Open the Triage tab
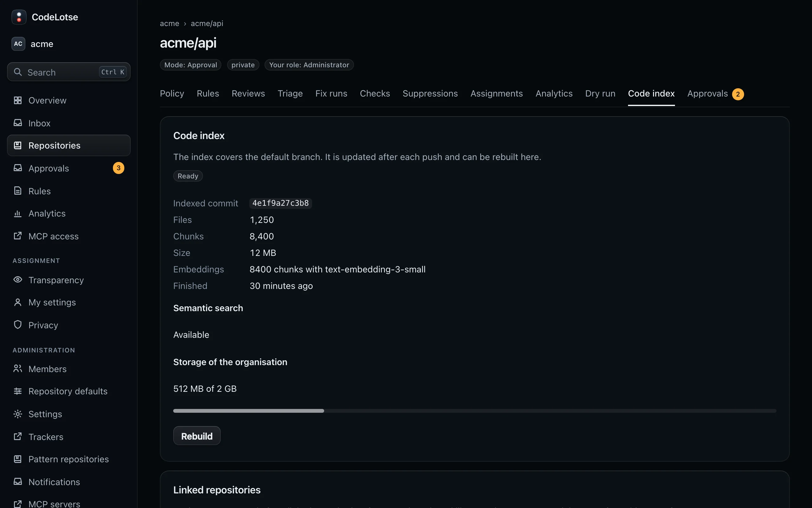Image resolution: width=812 pixels, height=508 pixels. [x=290, y=93]
